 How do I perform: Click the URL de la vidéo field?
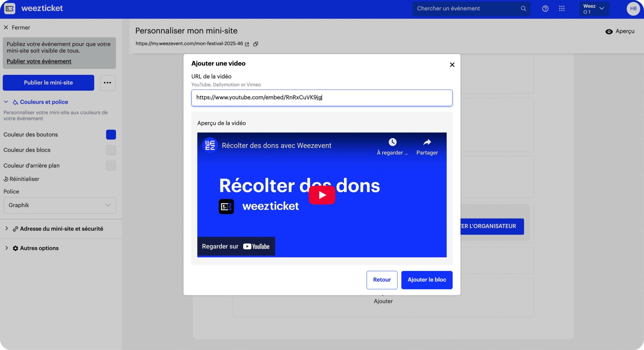click(x=322, y=98)
